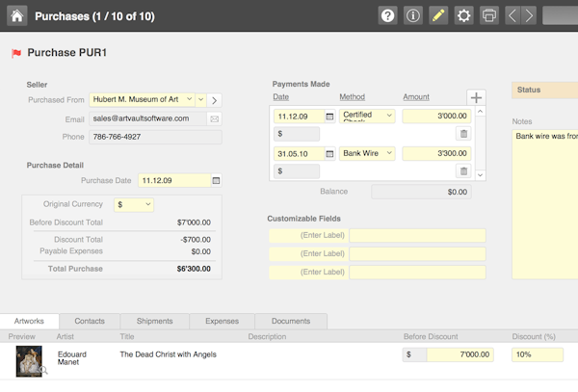Screen dimensions: 578x392
Task: Add new payment with plus button
Action: 476,97
